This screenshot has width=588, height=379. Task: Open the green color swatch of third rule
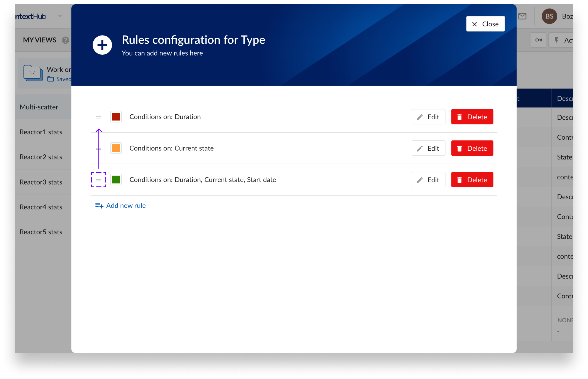116,180
